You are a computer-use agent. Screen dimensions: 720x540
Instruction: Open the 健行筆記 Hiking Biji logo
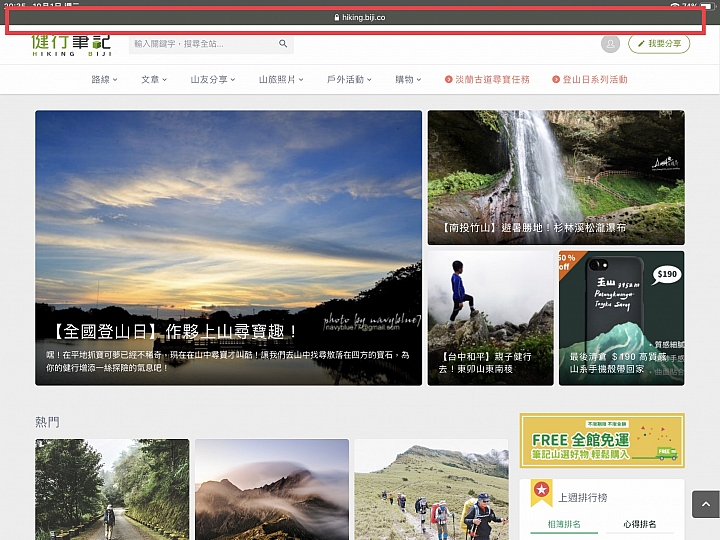[71, 45]
